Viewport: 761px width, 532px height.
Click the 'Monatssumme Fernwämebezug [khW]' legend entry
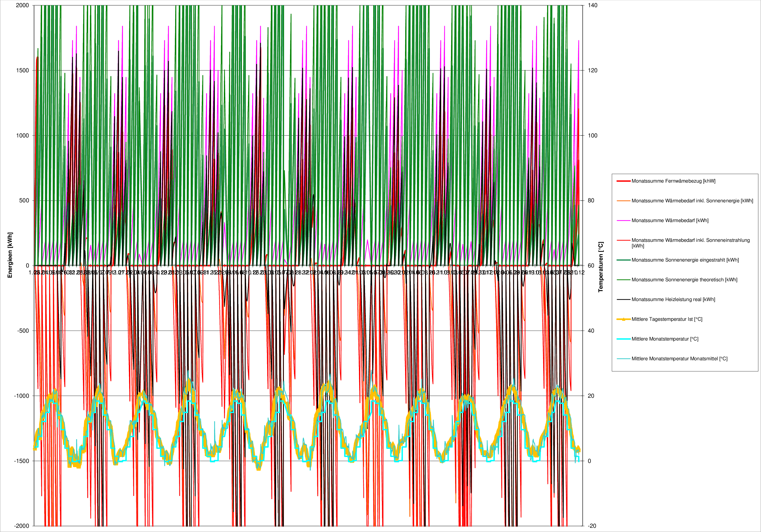673,181
